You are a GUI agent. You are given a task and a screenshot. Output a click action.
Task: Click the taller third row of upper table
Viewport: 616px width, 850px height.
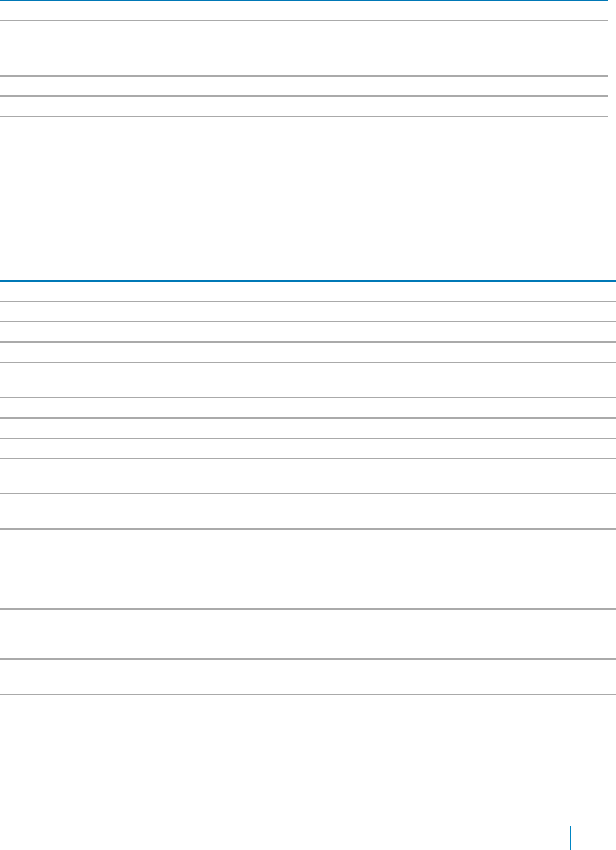[303, 58]
